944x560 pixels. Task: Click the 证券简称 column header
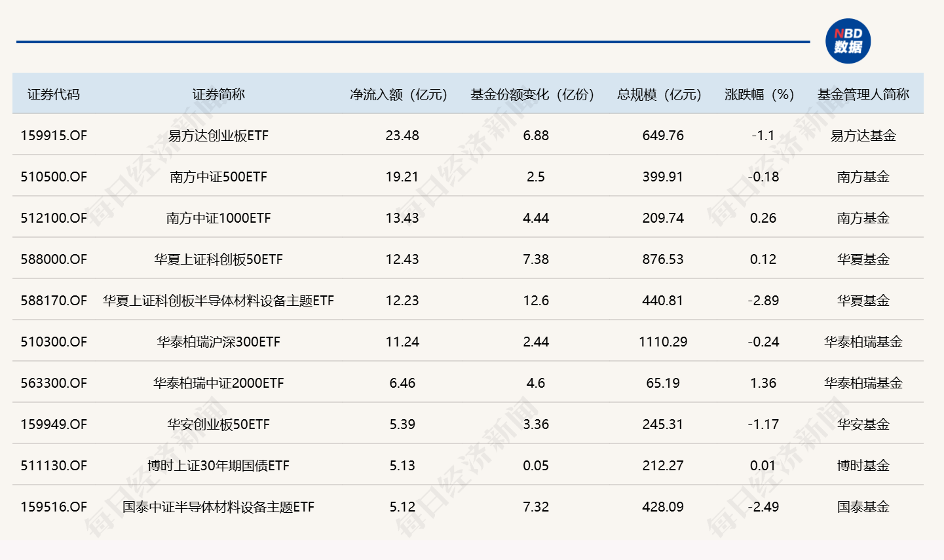point(219,94)
